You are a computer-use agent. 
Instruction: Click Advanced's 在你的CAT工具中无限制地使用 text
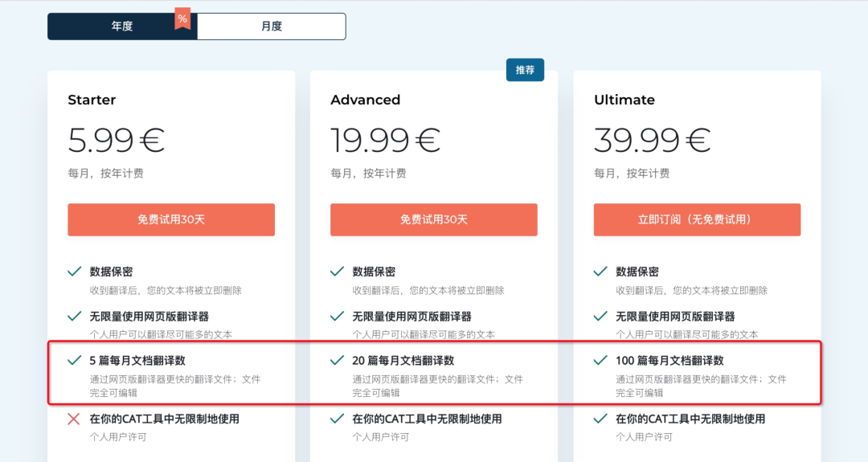(x=427, y=419)
